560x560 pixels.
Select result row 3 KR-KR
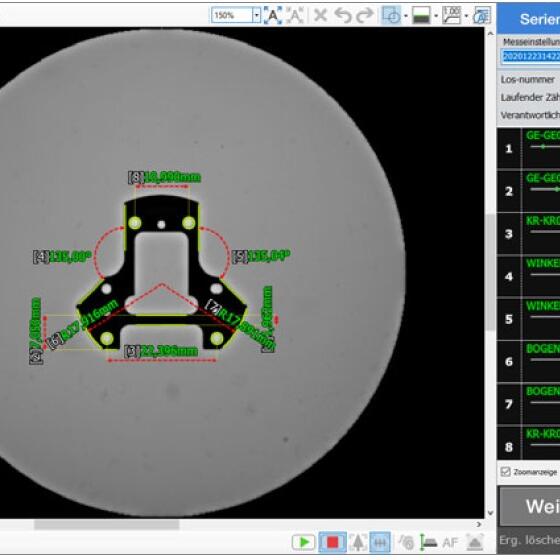click(x=529, y=234)
